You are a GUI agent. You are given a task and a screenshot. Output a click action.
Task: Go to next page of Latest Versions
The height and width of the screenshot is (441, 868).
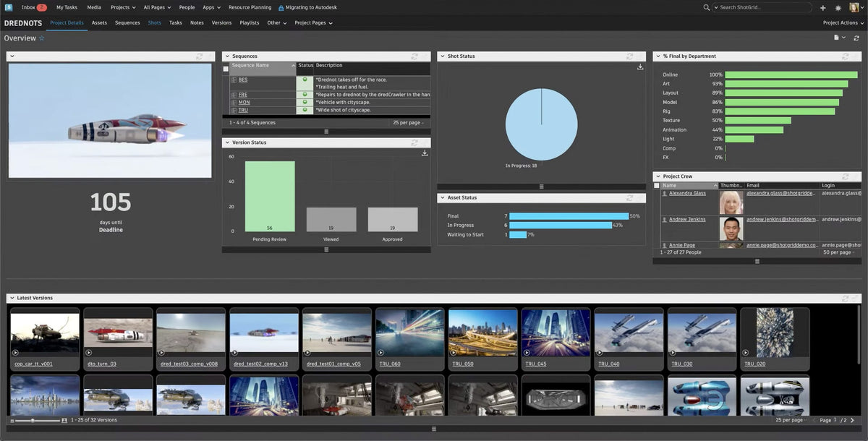854,420
